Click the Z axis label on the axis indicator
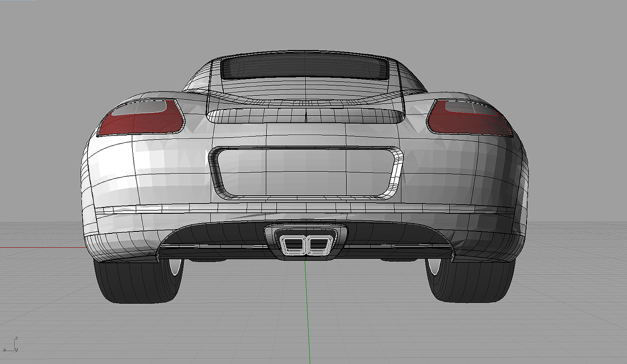This screenshot has width=627, height=364. pos(16,338)
